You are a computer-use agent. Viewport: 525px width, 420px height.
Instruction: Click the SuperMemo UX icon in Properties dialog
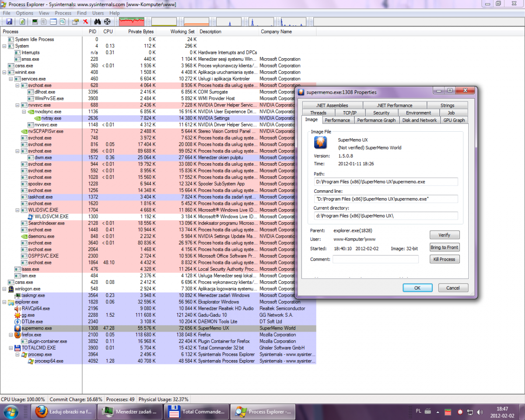(x=321, y=143)
